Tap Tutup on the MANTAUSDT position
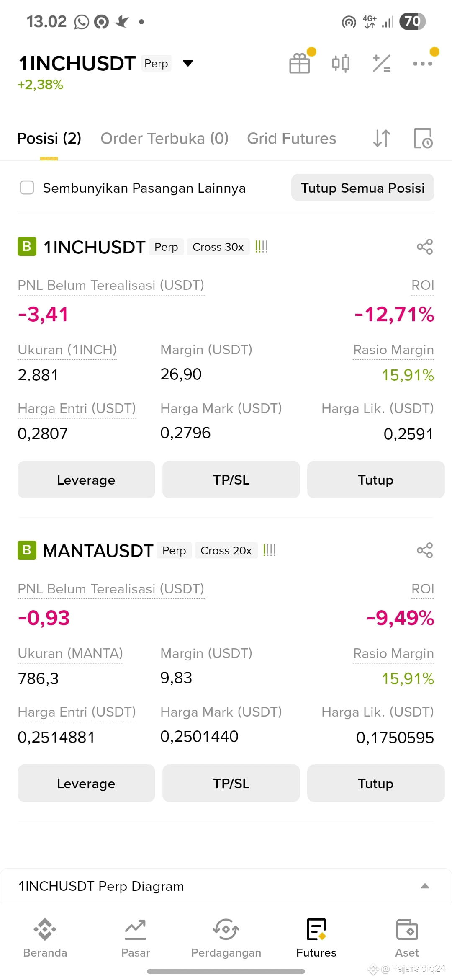 (x=376, y=783)
